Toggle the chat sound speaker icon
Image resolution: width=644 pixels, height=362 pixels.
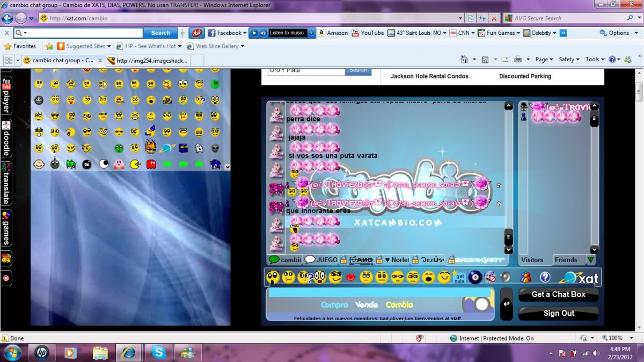pyautogui.click(x=505, y=277)
